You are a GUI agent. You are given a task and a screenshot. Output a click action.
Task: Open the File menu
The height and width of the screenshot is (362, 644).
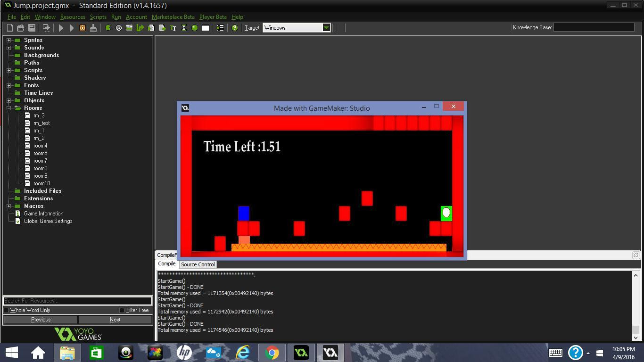(x=12, y=17)
